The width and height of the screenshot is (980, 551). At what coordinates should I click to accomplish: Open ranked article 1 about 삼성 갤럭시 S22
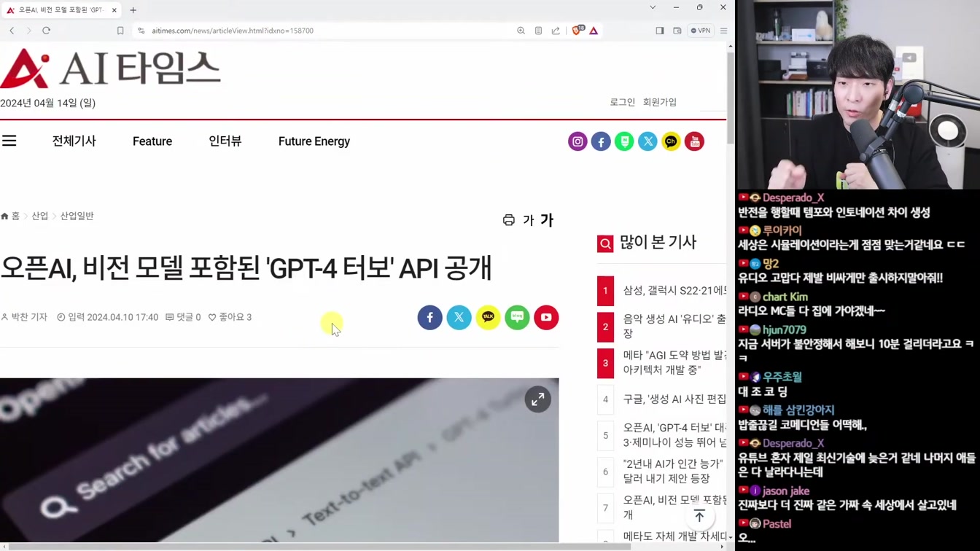click(x=674, y=291)
